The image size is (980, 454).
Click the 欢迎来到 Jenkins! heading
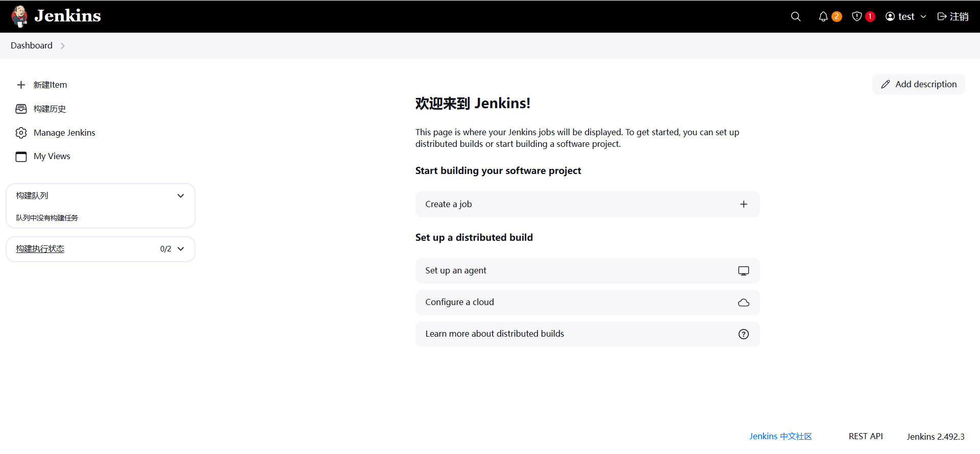coord(473,104)
